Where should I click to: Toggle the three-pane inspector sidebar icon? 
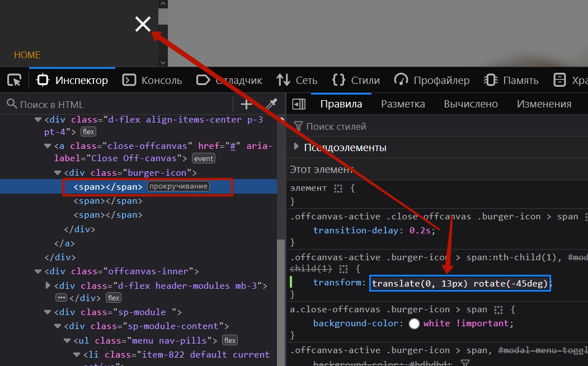(x=299, y=104)
